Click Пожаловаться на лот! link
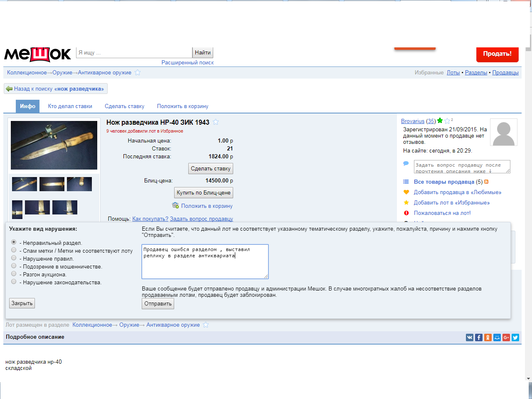Viewport: 532px width, 399px height. point(442,213)
